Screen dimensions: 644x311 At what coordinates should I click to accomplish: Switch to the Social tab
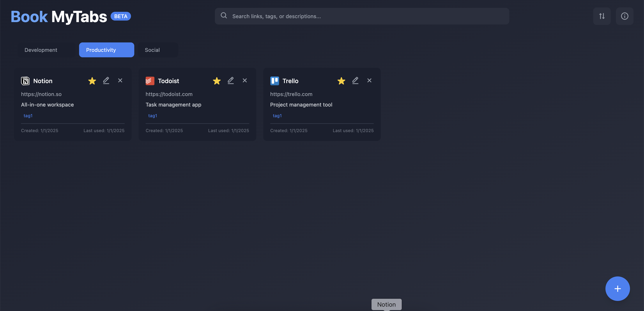coord(158,50)
